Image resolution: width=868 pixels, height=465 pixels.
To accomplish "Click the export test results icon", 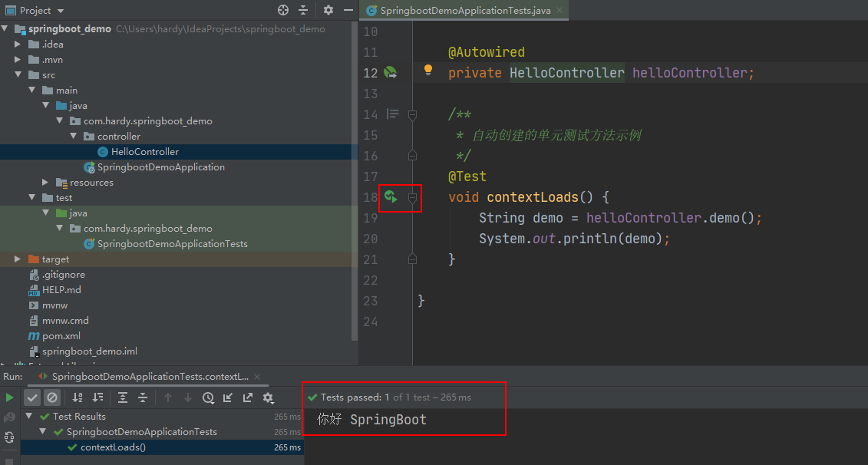I will (x=247, y=397).
